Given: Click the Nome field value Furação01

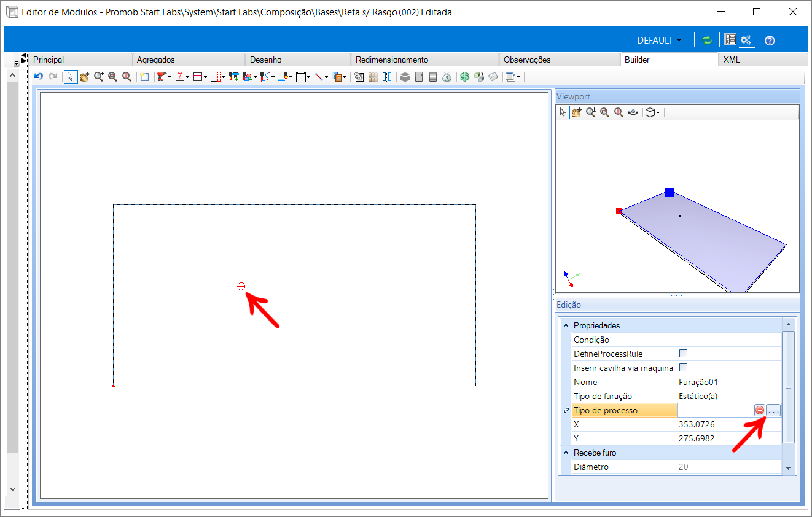Looking at the screenshot, I should [729, 382].
